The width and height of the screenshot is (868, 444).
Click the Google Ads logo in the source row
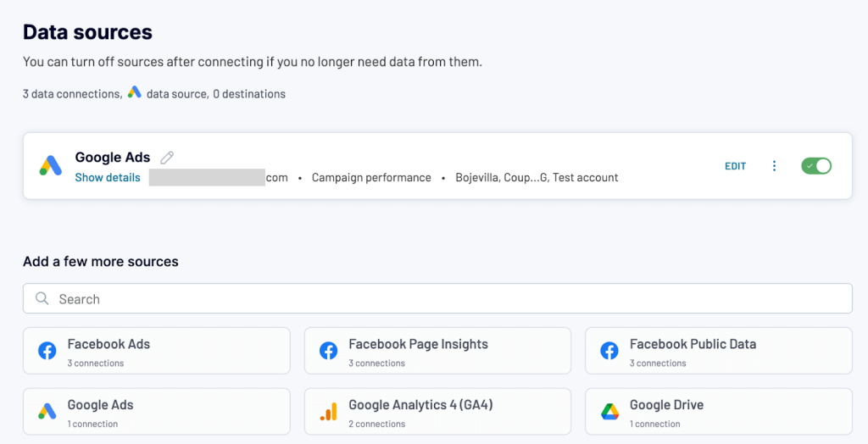[50, 165]
